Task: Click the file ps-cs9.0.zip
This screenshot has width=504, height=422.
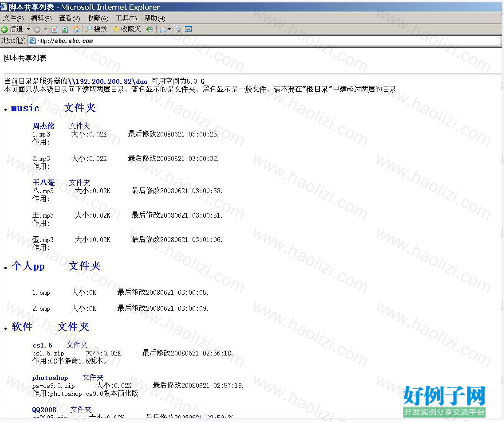Action: click(53, 386)
